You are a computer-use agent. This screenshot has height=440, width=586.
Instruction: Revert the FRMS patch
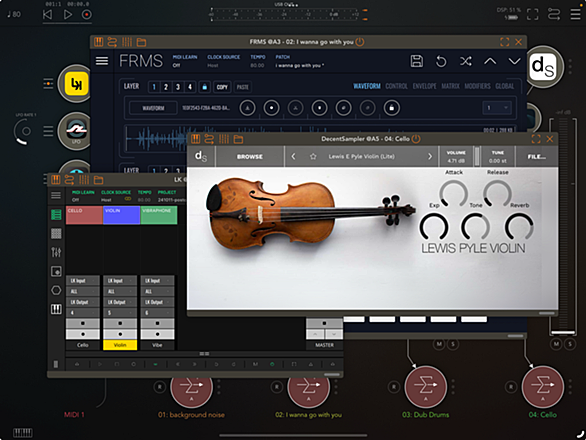point(441,61)
